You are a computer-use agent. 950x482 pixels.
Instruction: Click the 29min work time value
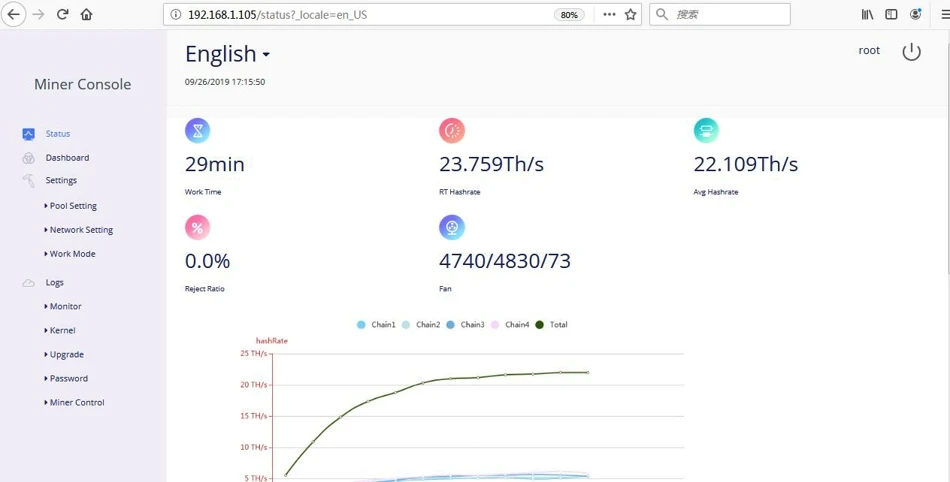tap(214, 164)
